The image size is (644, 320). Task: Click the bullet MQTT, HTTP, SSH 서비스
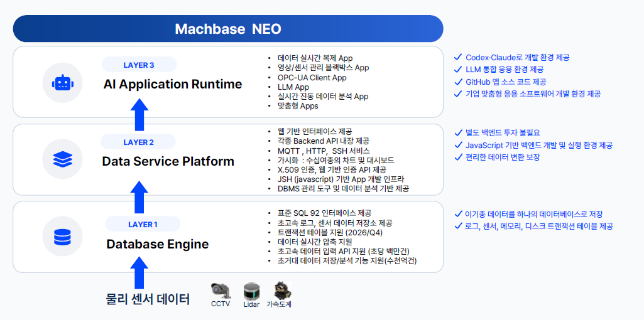(x=324, y=151)
